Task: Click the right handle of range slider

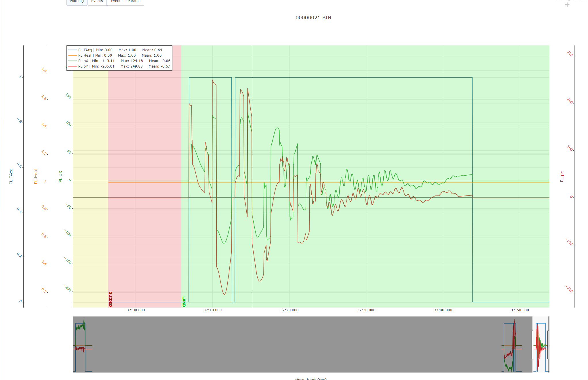Action: click(548, 344)
